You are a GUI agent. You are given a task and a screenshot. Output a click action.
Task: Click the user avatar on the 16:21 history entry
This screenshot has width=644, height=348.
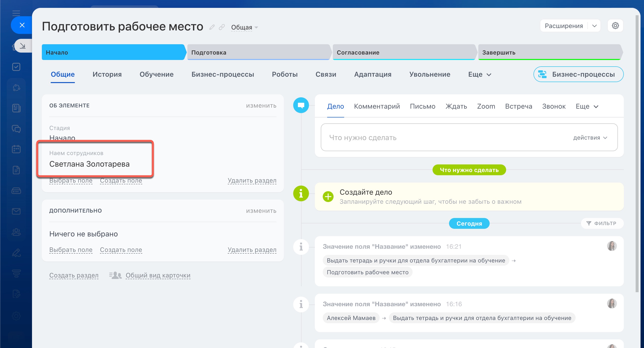coord(612,246)
